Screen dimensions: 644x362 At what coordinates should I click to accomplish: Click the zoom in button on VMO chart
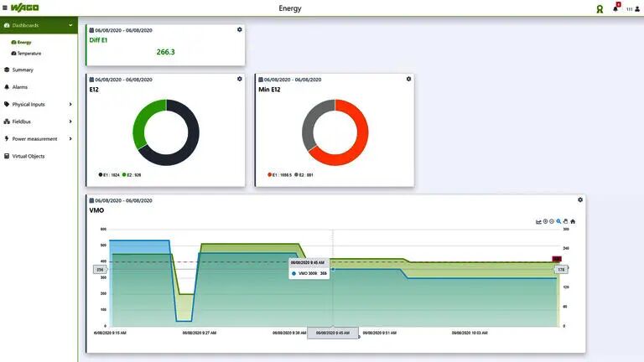(545, 221)
